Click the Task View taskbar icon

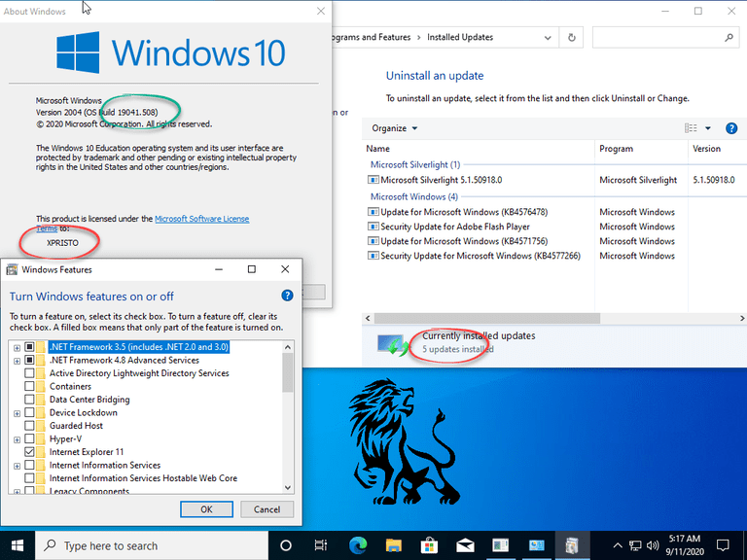click(x=321, y=545)
